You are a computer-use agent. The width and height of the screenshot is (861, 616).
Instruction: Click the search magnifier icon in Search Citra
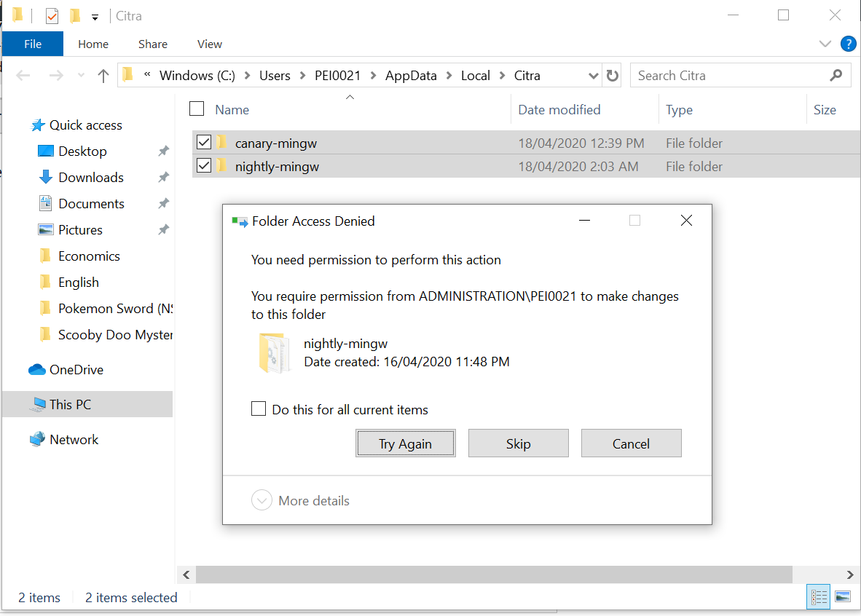835,75
